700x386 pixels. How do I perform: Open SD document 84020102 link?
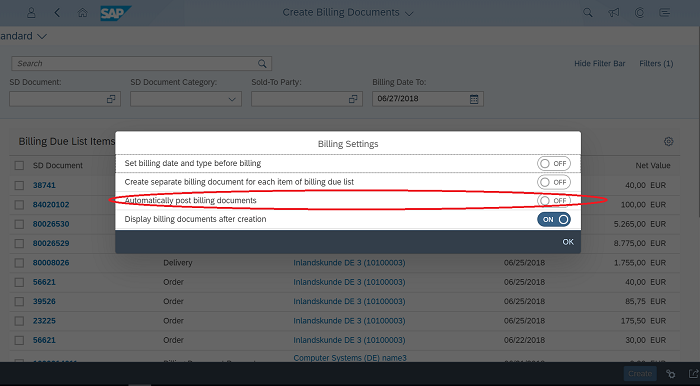51,205
